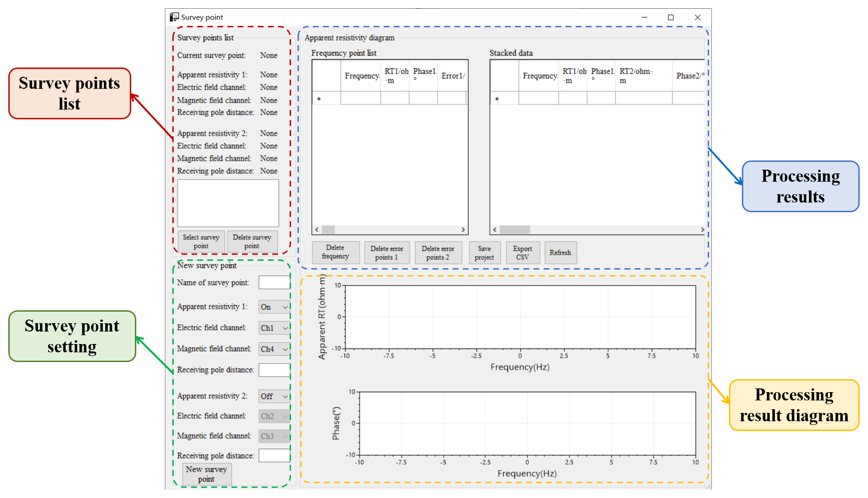Open the Ch1 electric field channel dropdown
868x498 pixels.
click(274, 328)
